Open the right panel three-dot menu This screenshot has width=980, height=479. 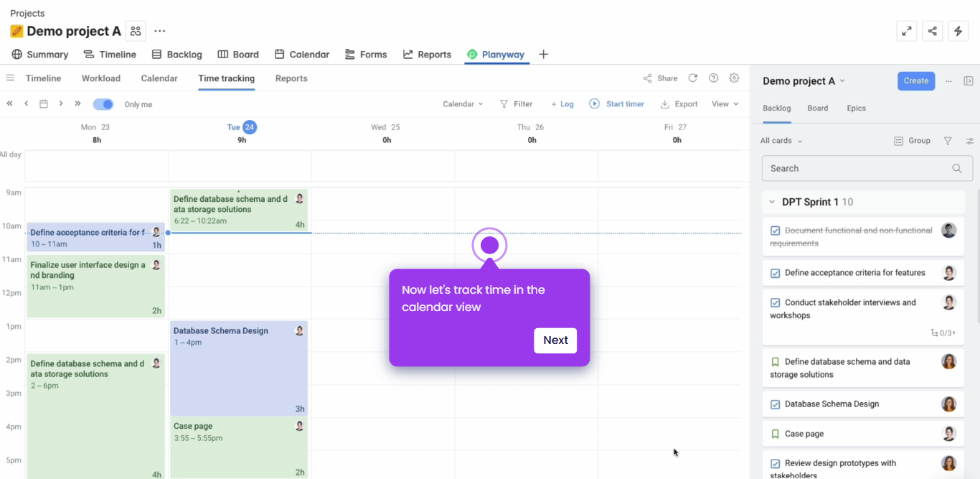click(x=948, y=81)
